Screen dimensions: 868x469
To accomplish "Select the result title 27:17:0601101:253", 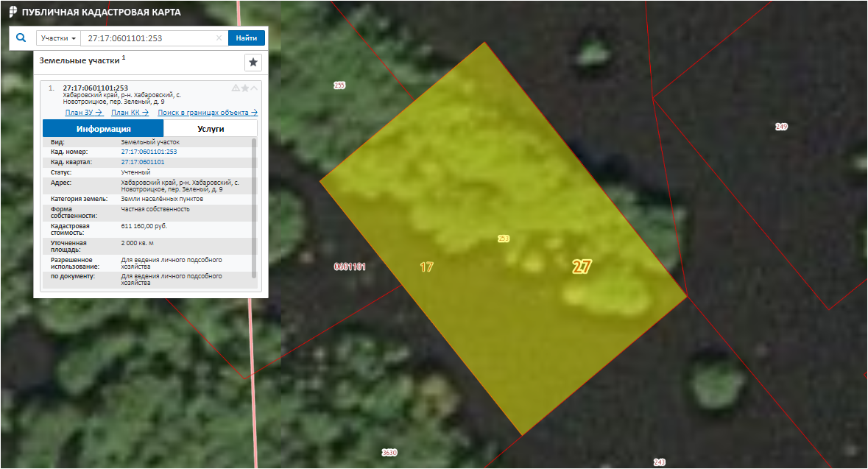I will 96,88.
